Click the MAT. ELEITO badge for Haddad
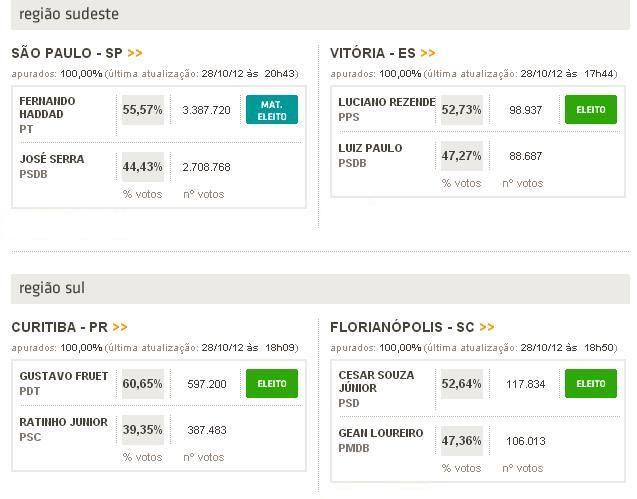 pyautogui.click(x=272, y=110)
